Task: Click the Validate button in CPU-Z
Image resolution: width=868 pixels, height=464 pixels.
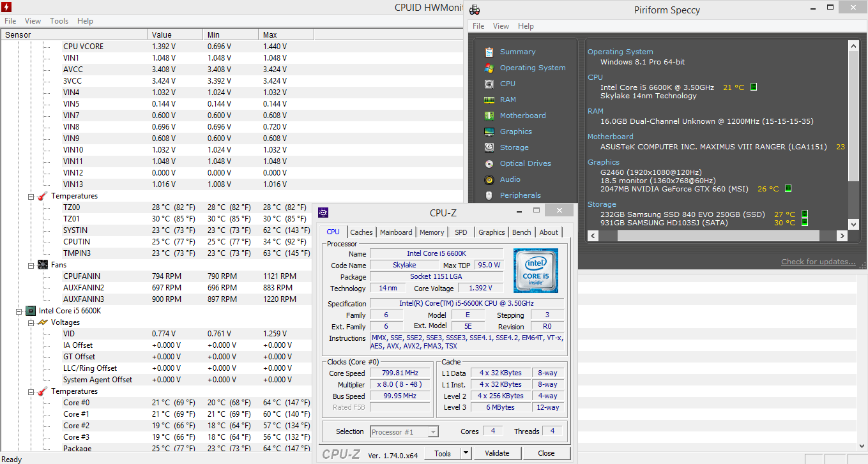Action: tap(497, 453)
